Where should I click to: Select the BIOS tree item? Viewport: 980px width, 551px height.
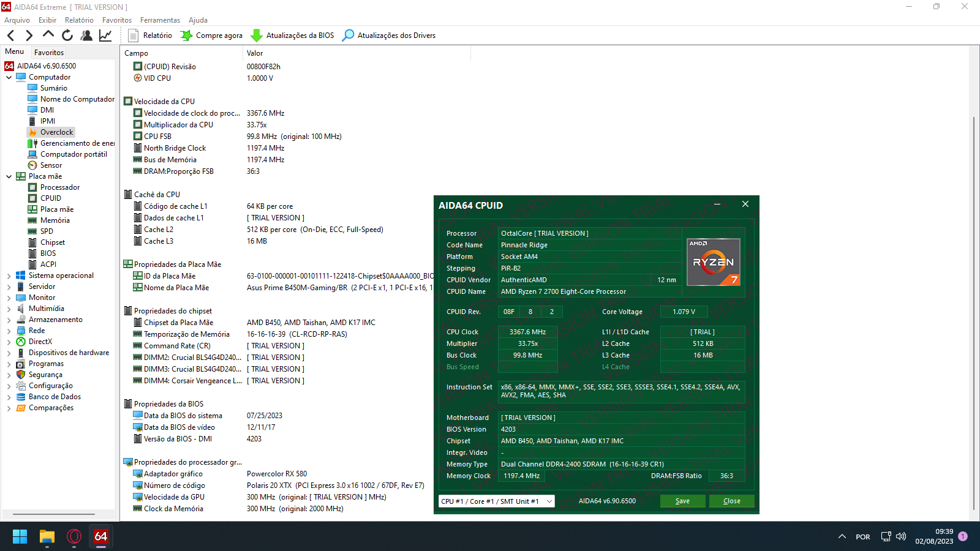48,253
